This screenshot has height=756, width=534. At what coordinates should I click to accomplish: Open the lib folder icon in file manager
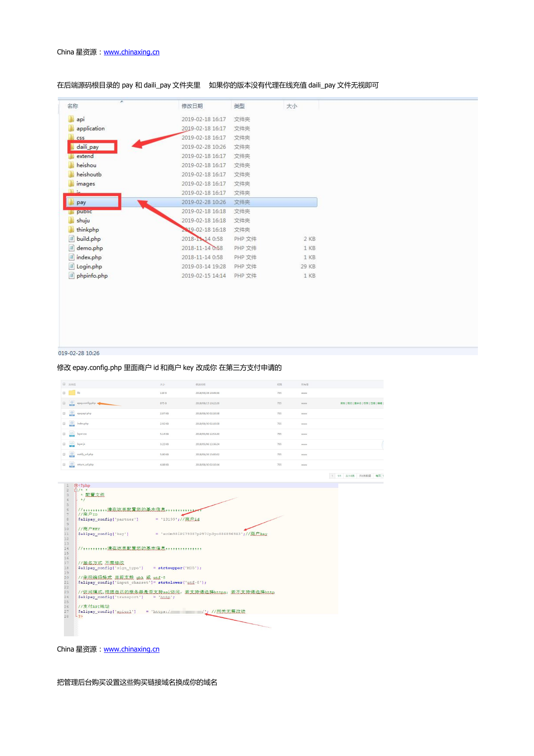(72, 393)
